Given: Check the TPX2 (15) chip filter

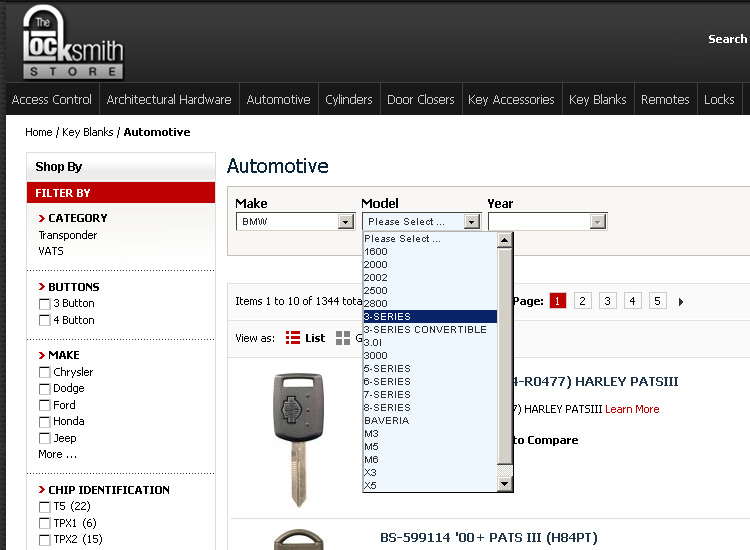Looking at the screenshot, I should pyautogui.click(x=44, y=540).
